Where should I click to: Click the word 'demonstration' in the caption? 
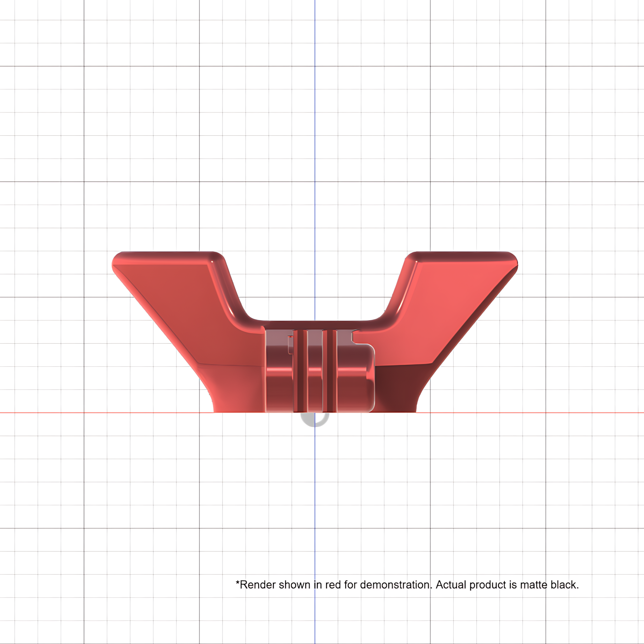[x=395, y=585]
